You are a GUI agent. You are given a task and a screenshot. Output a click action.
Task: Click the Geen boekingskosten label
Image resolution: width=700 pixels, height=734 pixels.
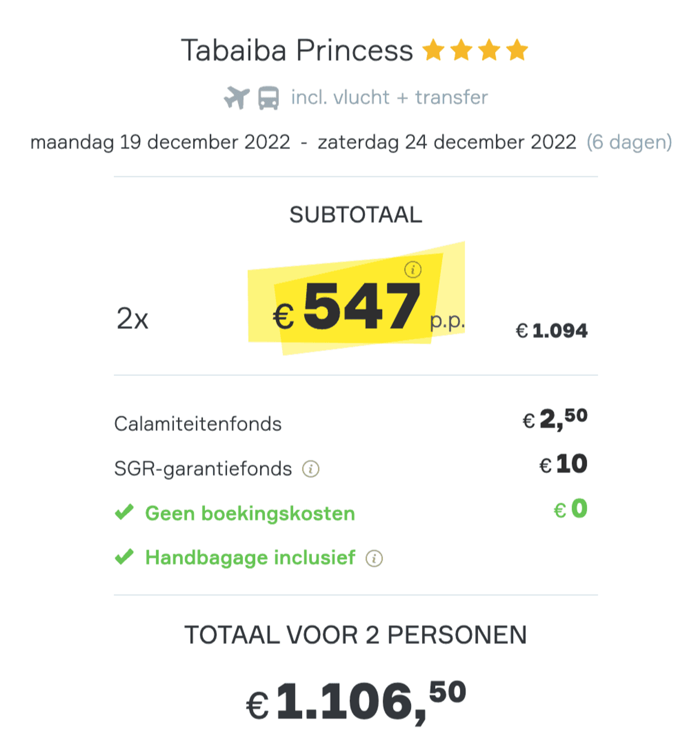click(x=250, y=513)
